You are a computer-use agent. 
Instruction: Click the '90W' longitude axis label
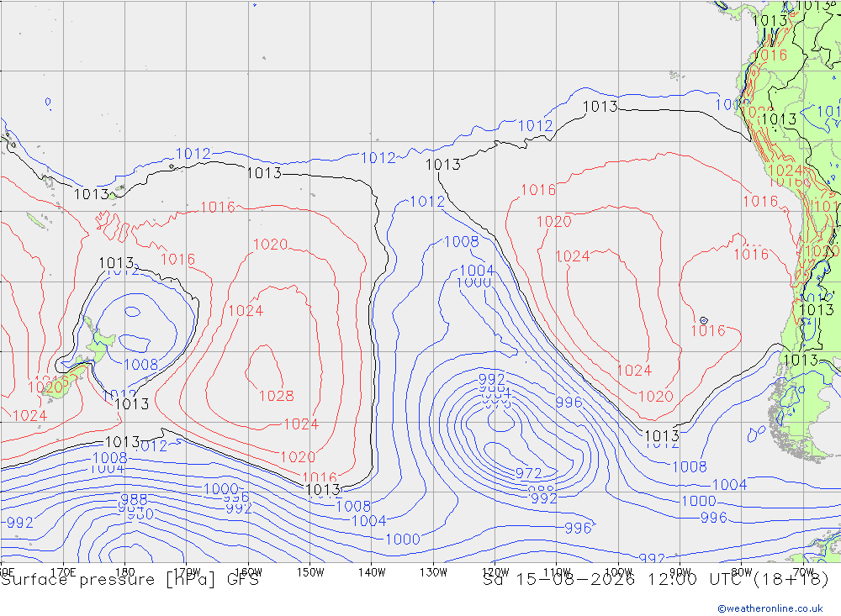pyautogui.click(x=680, y=572)
